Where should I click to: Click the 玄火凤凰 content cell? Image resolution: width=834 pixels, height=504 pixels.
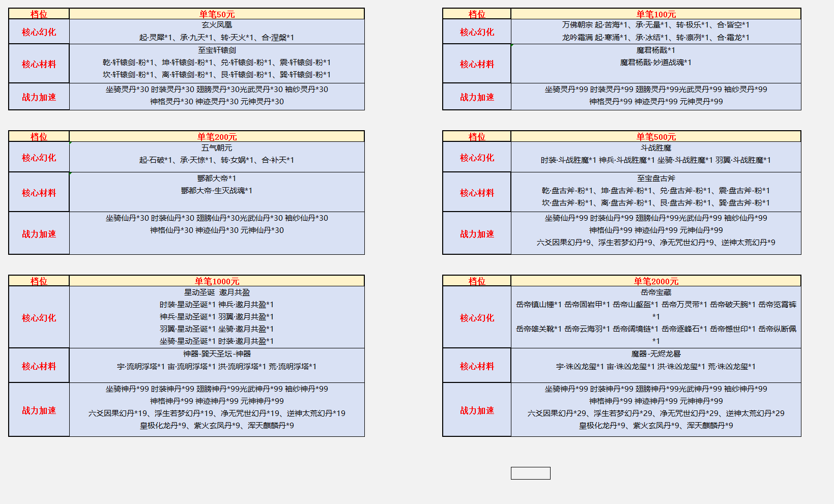[x=217, y=31]
